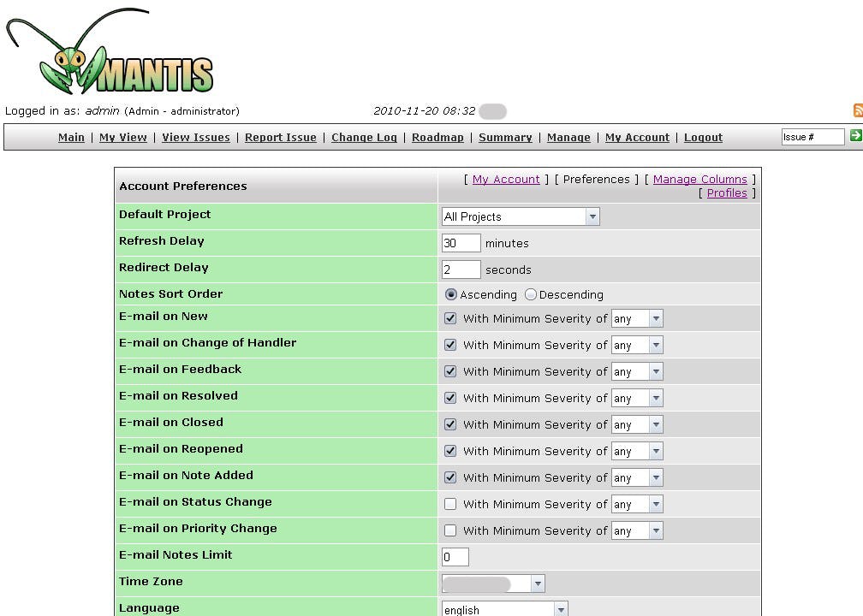Open the Summary page
Viewport: 863px width, 616px height.
(505, 138)
